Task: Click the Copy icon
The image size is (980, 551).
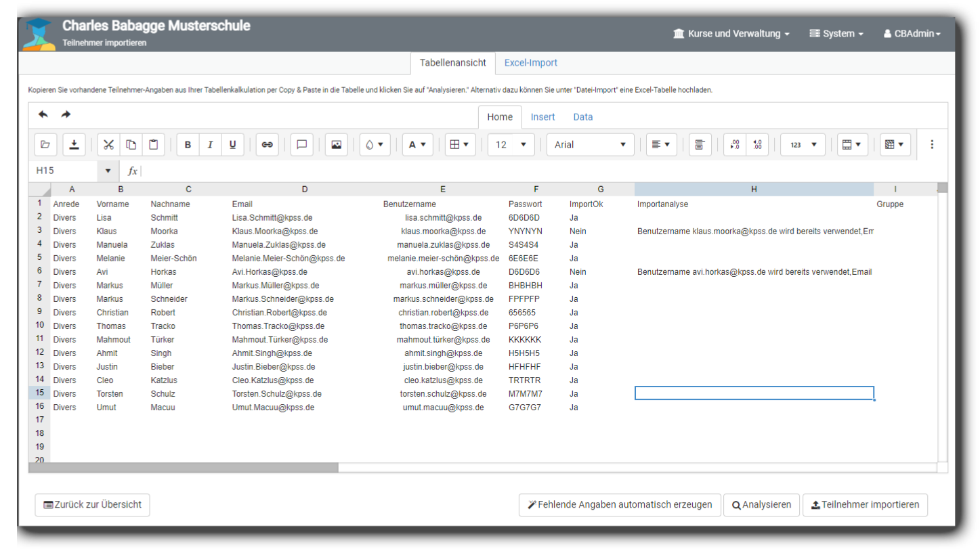Action: pyautogui.click(x=131, y=144)
